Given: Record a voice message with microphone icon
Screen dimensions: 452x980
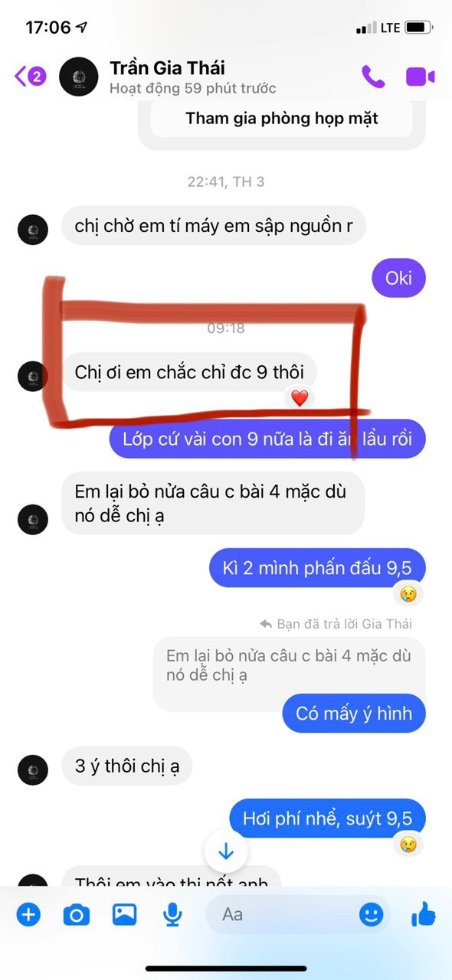Looking at the screenshot, I should tap(172, 914).
